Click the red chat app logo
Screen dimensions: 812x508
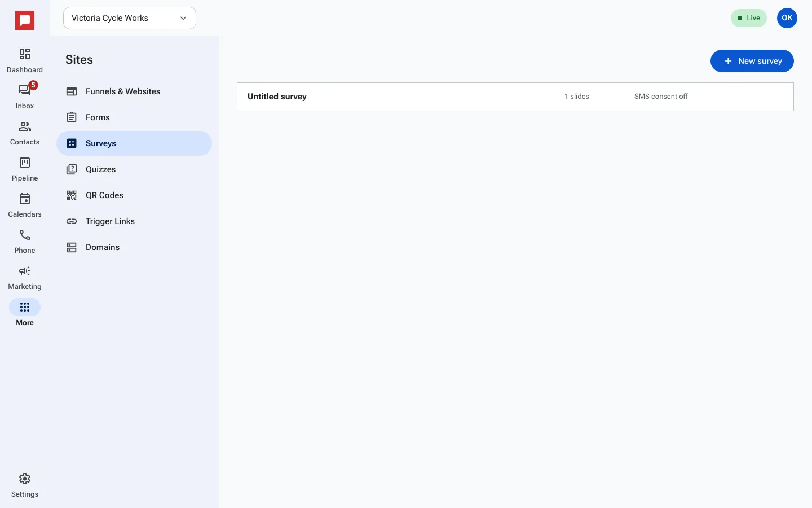(25, 20)
